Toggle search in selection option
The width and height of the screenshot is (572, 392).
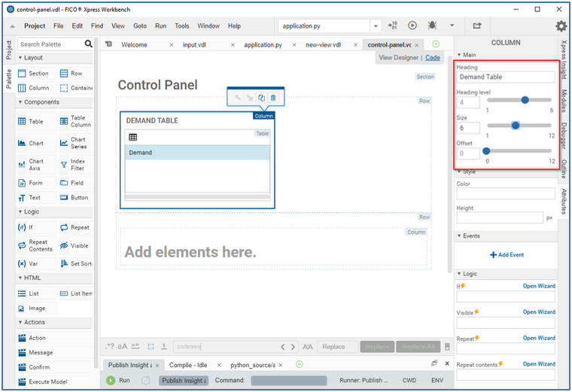click(151, 346)
